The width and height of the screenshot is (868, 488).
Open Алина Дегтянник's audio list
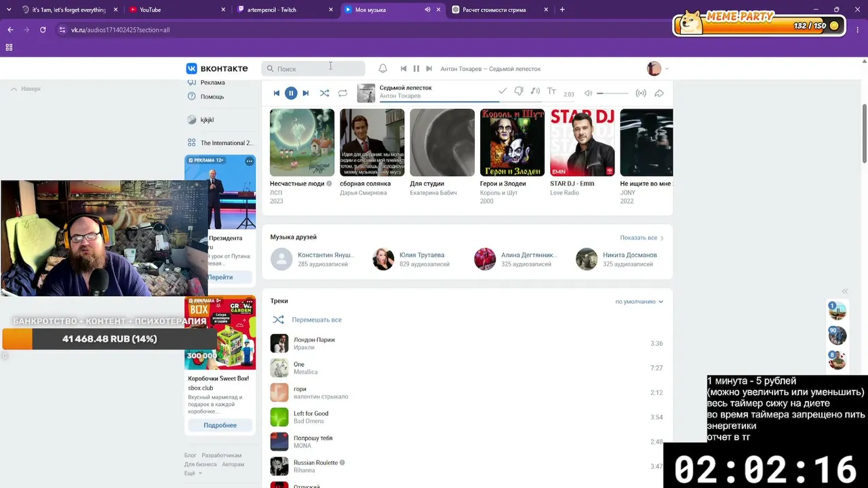(516, 259)
